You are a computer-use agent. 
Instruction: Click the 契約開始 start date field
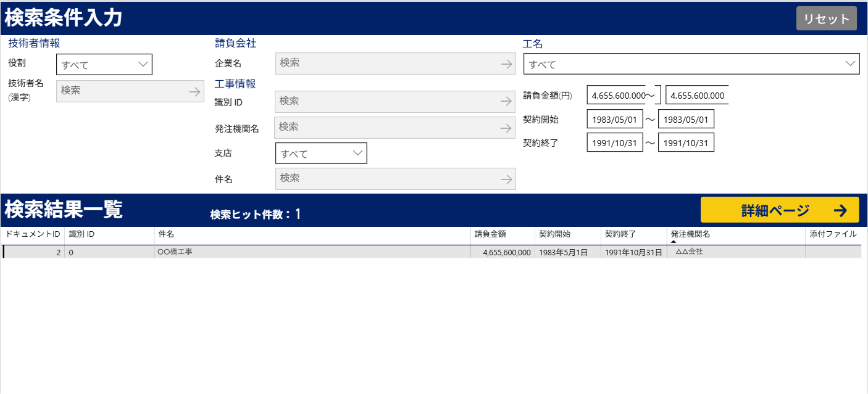tap(614, 119)
